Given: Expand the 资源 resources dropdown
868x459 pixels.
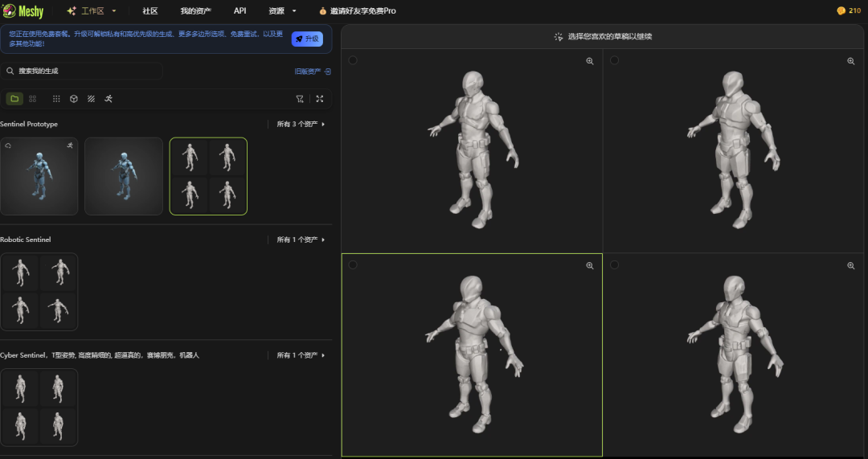Looking at the screenshot, I should tap(282, 10).
